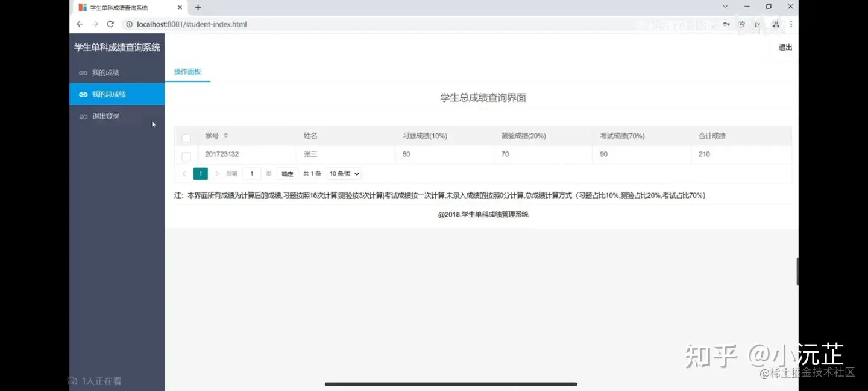The image size is (868, 391).
Task: Click the link icon beside 我的总成绩
Action: point(83,95)
